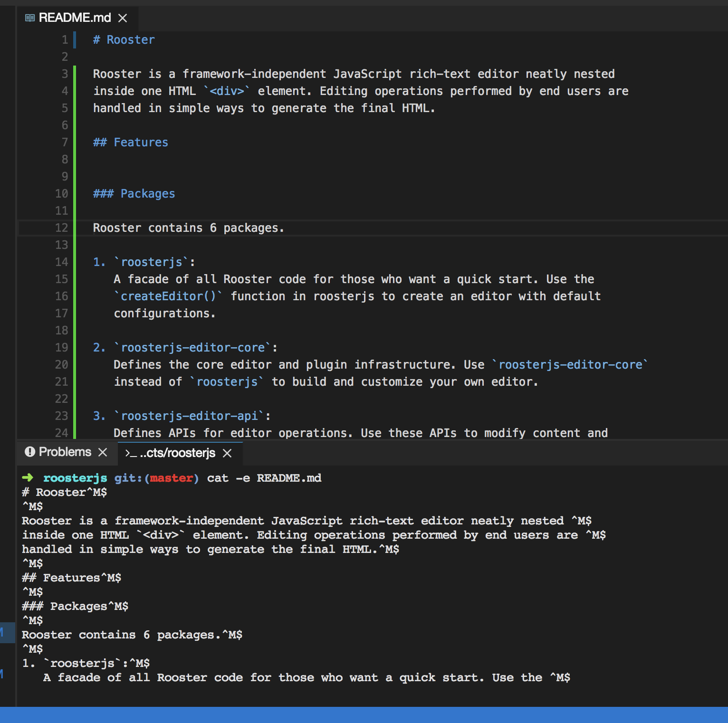Place cursor in the '# Rooster' heading

(x=124, y=39)
